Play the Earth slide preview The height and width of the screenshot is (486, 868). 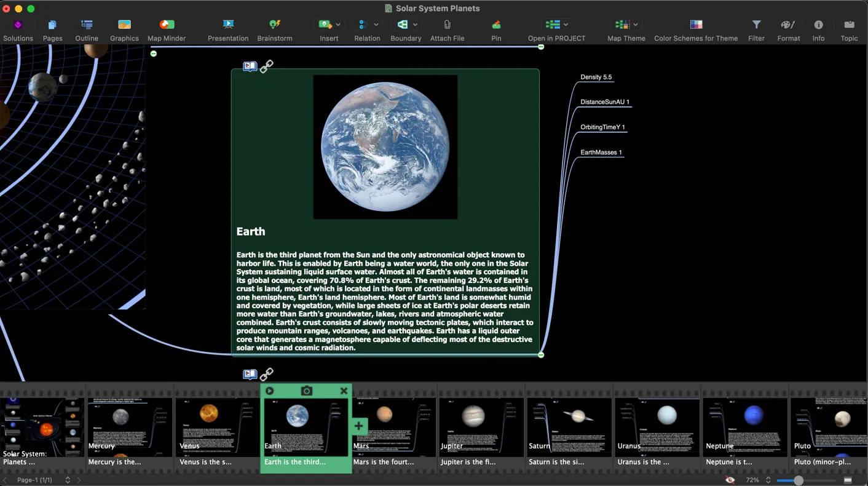click(269, 391)
